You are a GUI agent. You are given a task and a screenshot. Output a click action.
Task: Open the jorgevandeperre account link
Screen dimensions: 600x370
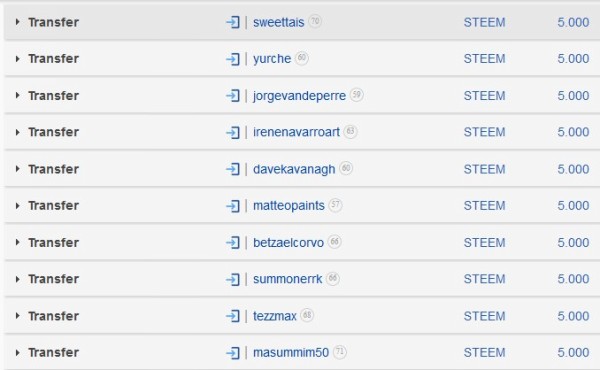[x=299, y=96]
